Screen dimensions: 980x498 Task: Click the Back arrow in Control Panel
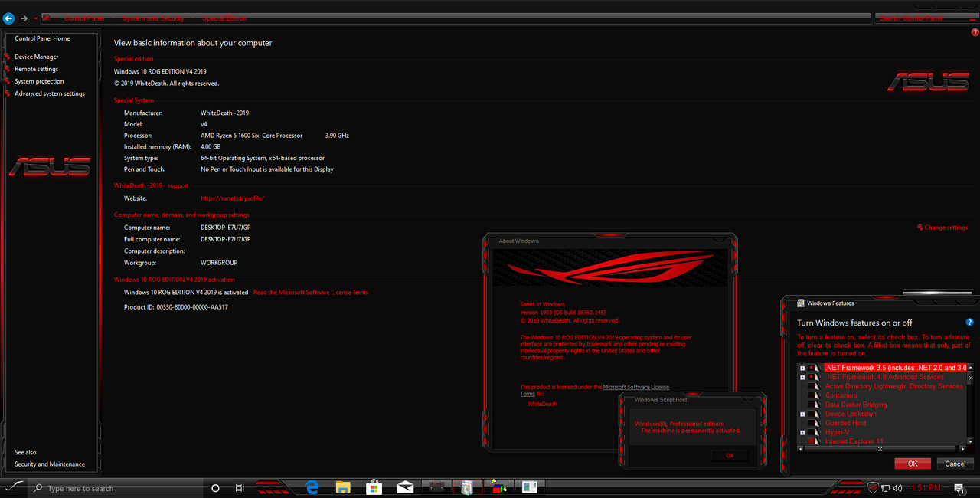(x=8, y=18)
